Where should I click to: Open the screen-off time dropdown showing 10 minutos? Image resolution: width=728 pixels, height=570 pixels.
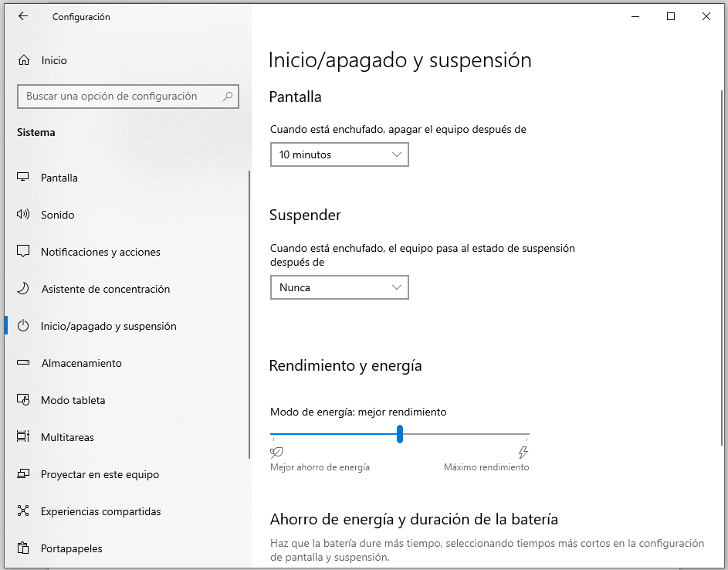(340, 154)
